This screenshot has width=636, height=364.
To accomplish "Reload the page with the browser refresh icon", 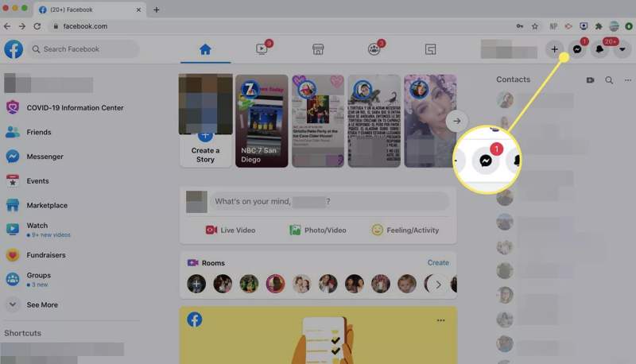I will click(37, 26).
